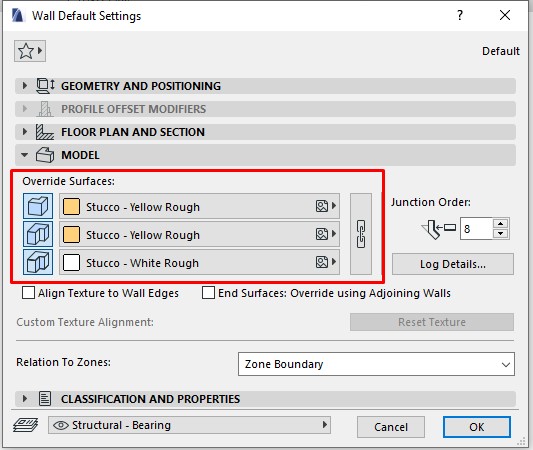Toggle the middle surface override icon
Viewport: 533px width, 450px height.
click(38, 234)
